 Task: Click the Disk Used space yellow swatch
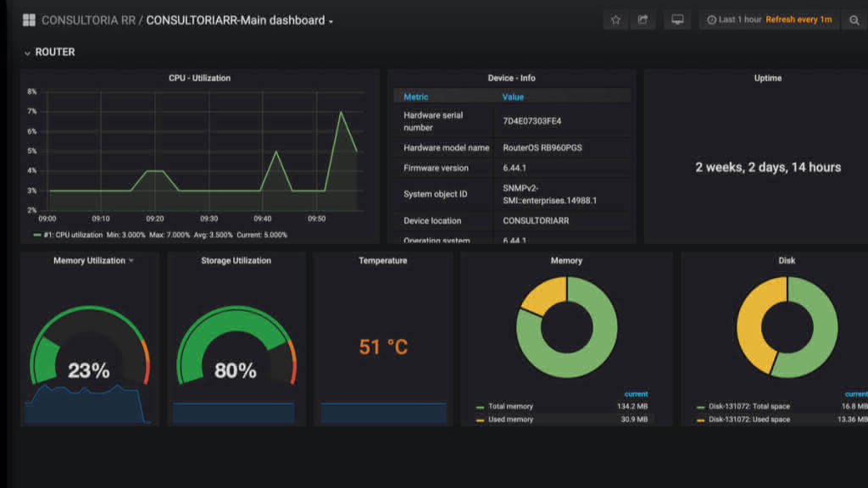pos(700,420)
